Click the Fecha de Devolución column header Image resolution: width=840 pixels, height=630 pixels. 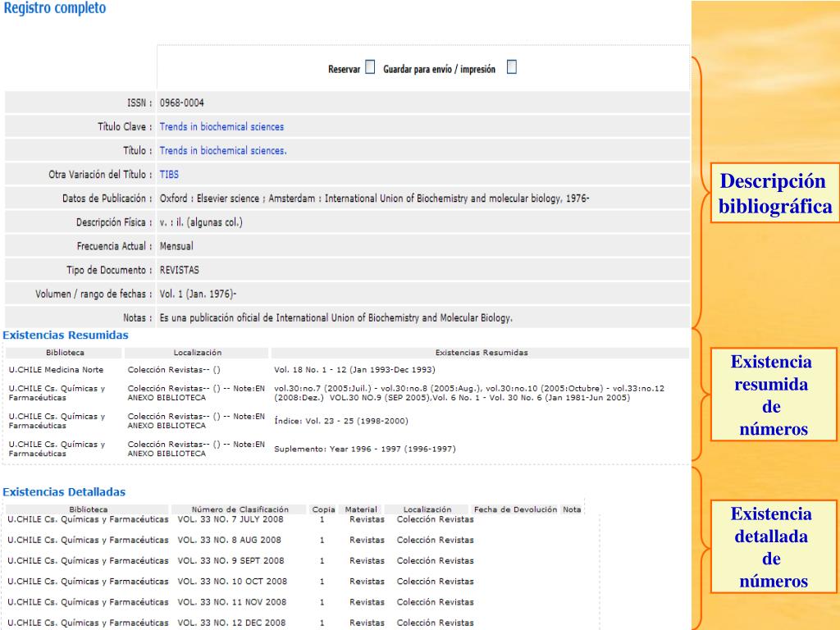(515, 509)
